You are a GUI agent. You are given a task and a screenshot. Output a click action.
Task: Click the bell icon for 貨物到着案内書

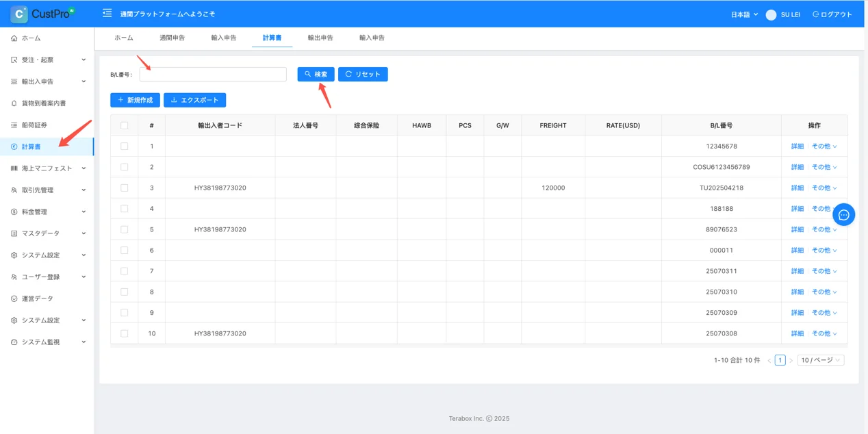[x=14, y=103]
